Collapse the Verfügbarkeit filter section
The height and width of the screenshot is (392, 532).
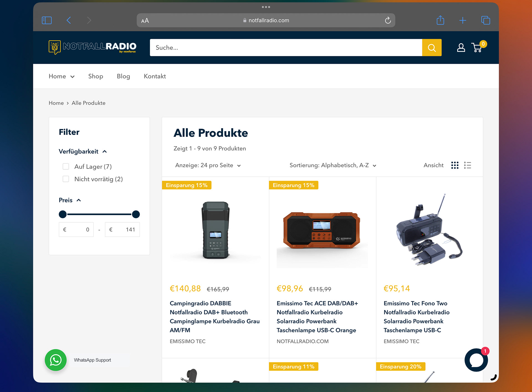[83, 151]
